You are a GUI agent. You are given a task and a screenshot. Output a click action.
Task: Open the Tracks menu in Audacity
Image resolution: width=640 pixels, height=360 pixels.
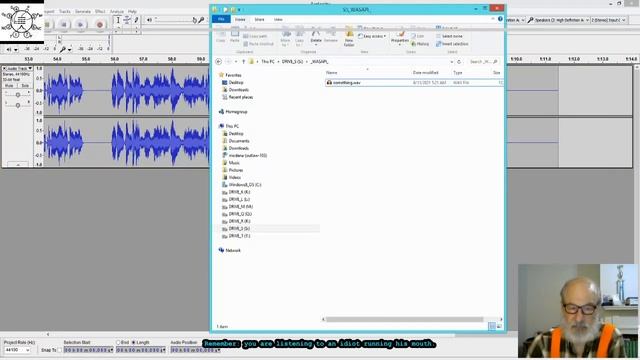(65, 11)
